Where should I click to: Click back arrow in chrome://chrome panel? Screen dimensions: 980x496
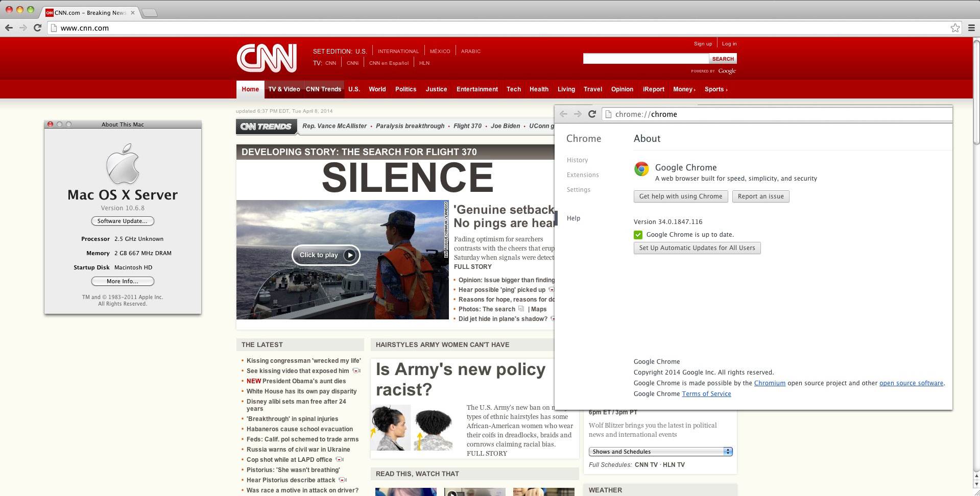point(564,114)
